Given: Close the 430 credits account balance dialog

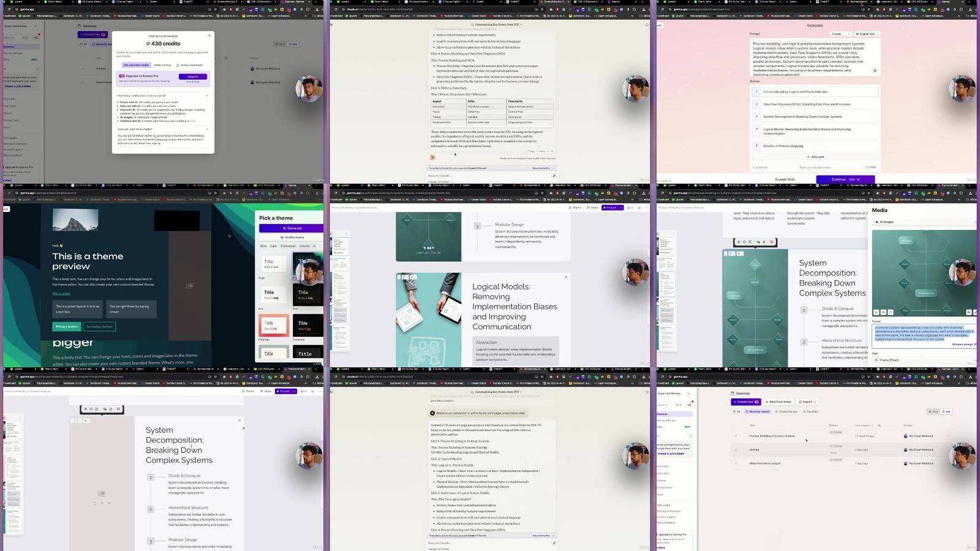Looking at the screenshot, I should (209, 35).
